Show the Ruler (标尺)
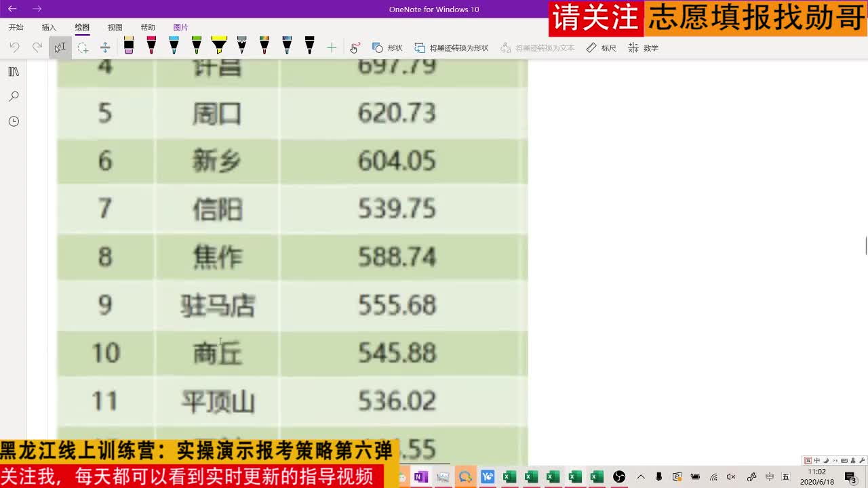Viewport: 868px width, 488px height. click(601, 47)
